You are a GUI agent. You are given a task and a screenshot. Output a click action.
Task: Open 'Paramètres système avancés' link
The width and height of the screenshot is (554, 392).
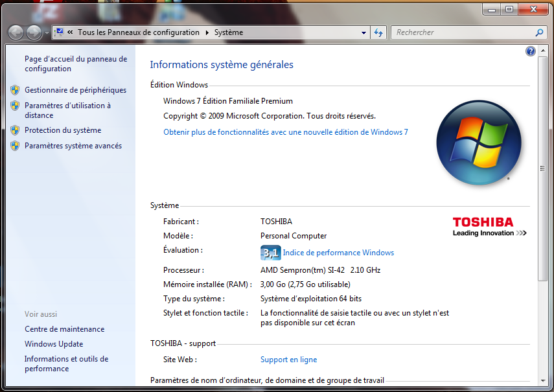coord(73,146)
